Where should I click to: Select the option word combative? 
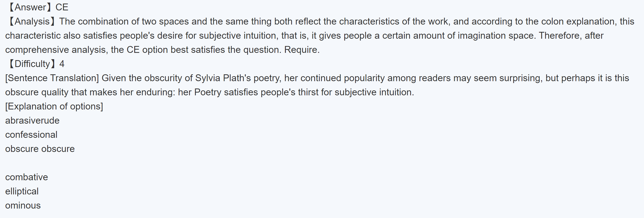(27, 177)
